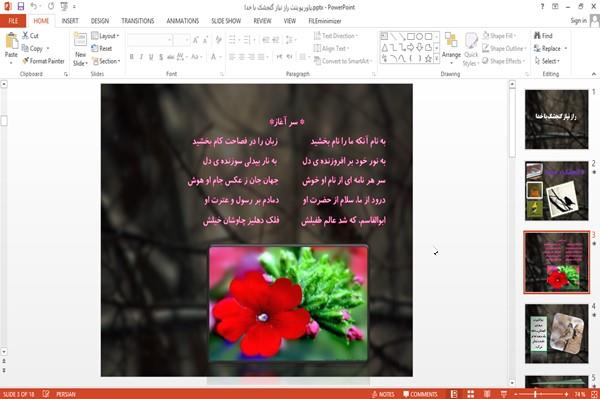Select slide 1 thumbnail
Viewport: 600px width, 399px height.
click(x=556, y=119)
